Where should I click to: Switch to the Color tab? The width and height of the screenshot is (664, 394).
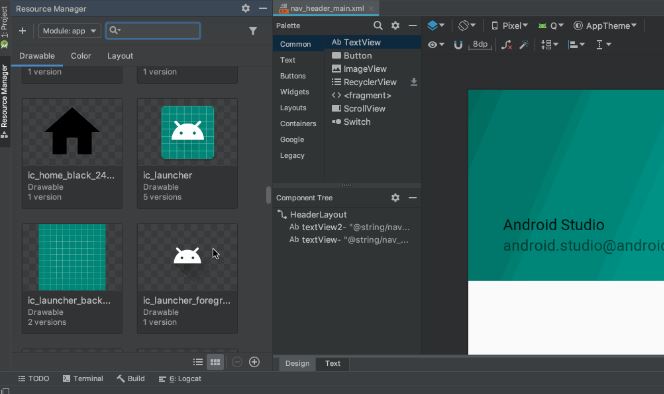point(81,56)
